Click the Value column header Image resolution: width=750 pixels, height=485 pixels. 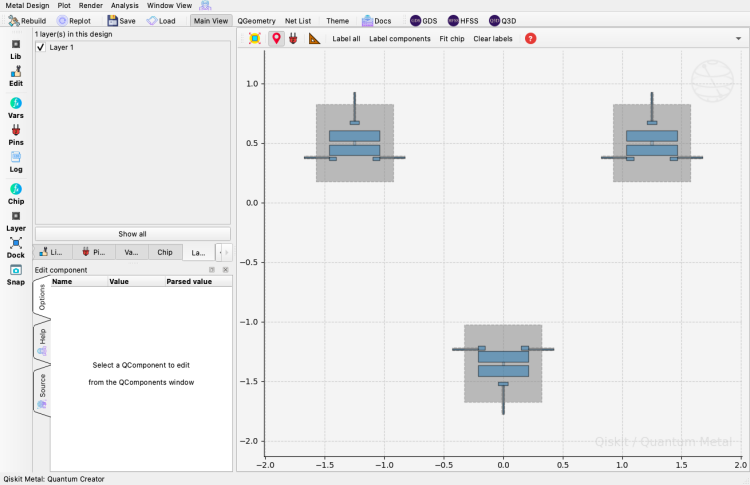coord(136,281)
